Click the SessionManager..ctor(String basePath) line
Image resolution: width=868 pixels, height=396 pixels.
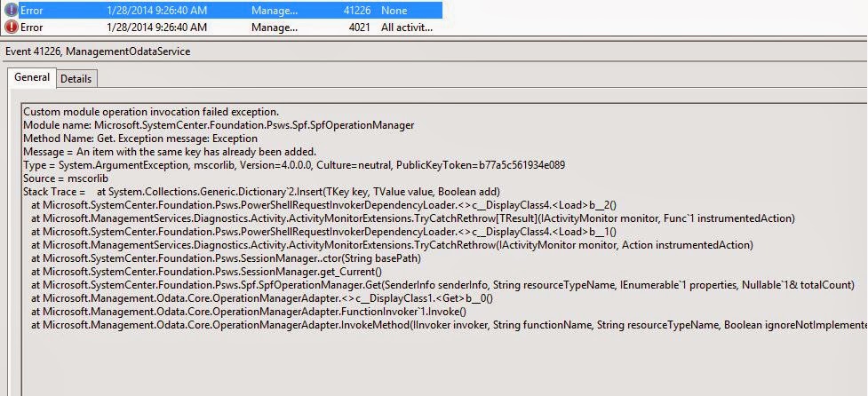tap(226, 258)
